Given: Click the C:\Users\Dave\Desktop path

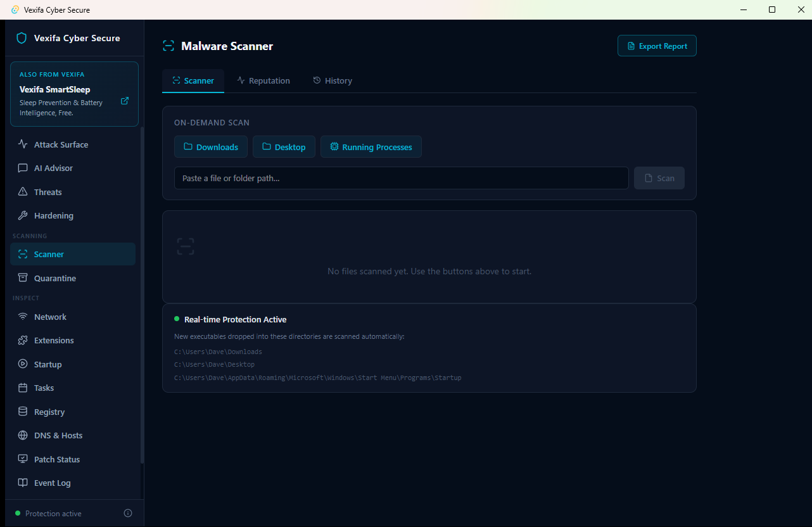Looking at the screenshot, I should 214,364.
